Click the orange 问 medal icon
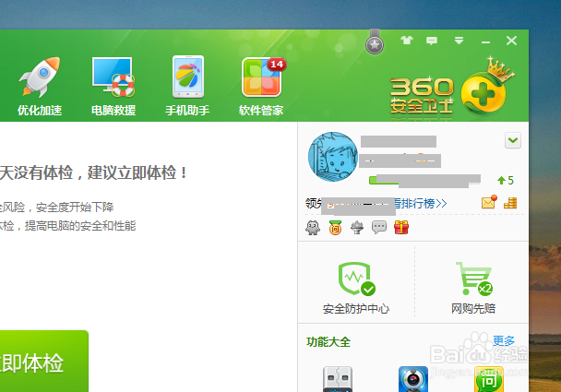This screenshot has width=561, height=392. (335, 228)
